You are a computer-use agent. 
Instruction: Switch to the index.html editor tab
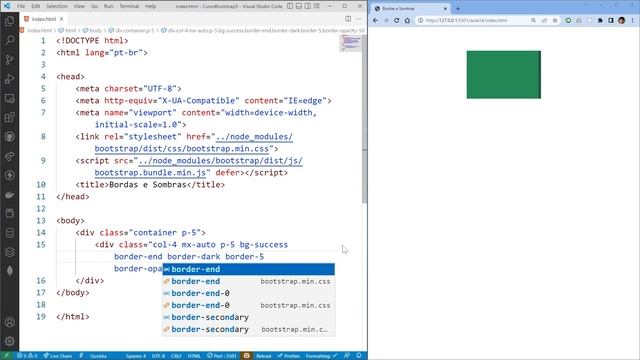(43, 19)
